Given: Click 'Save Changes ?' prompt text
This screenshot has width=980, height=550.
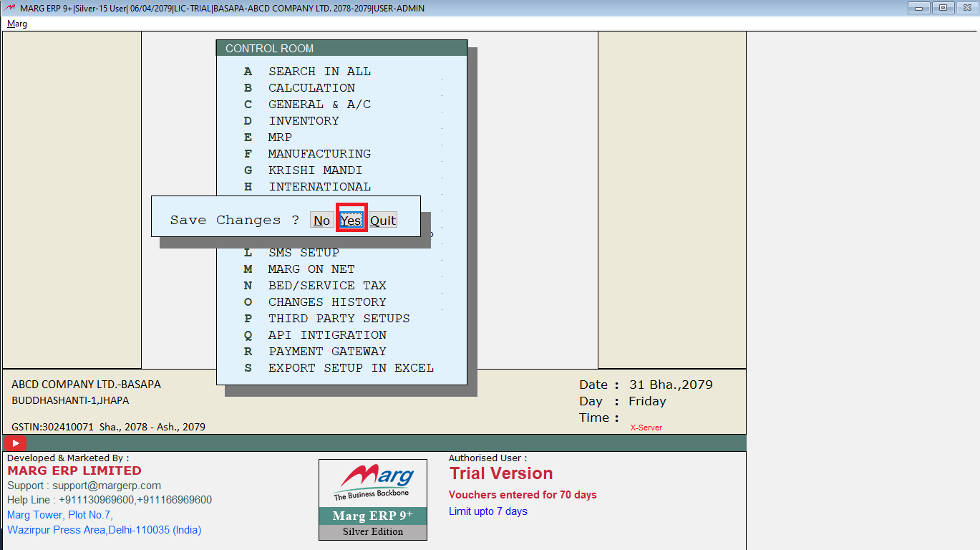Looking at the screenshot, I should [x=235, y=221].
